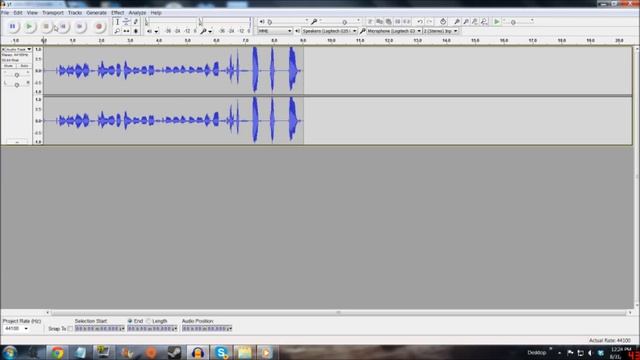Select the Selection (I-beam) tool
Image resolution: width=640 pixels, height=360 pixels.
[x=117, y=22]
